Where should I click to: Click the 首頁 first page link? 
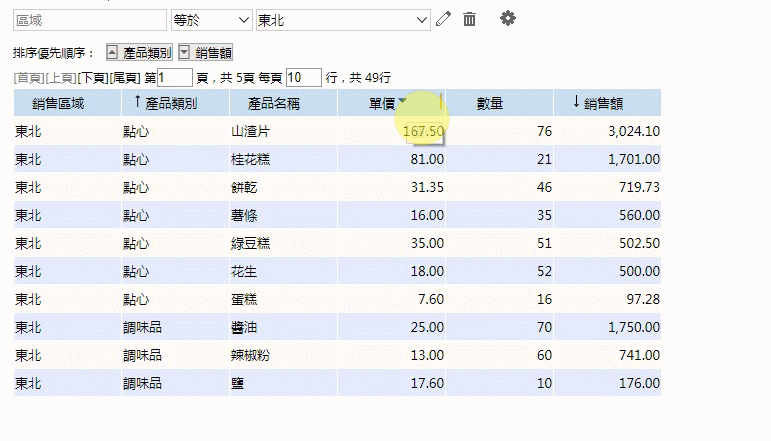(x=29, y=78)
